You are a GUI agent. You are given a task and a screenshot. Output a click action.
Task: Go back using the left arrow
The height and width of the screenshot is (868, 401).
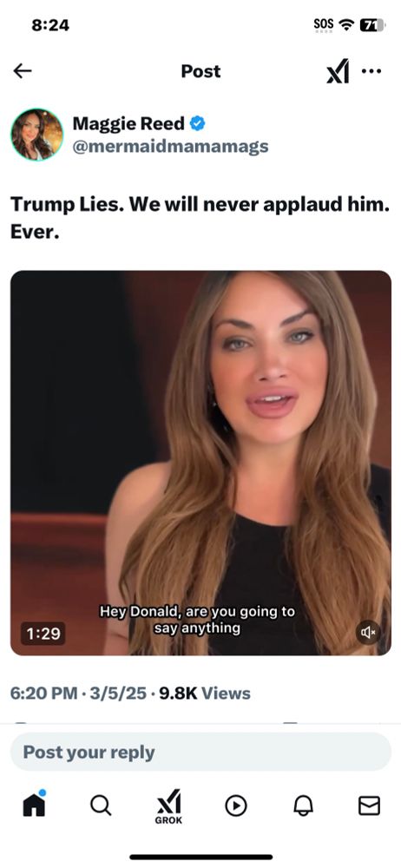(23, 71)
